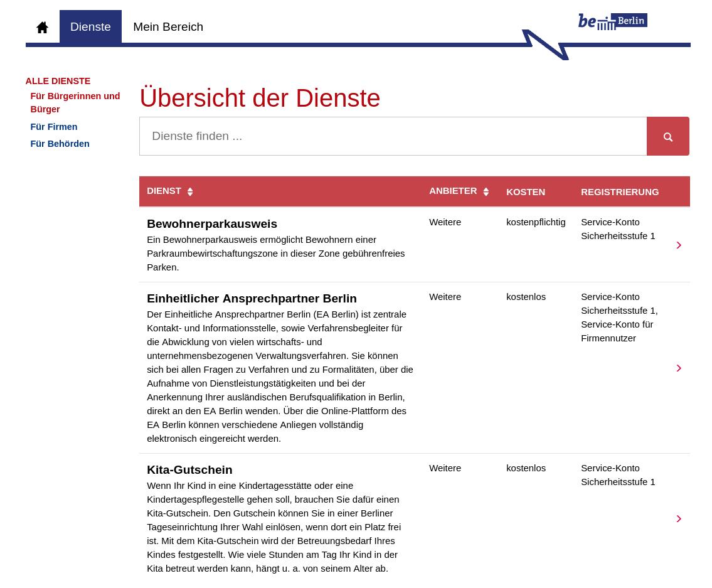Click Weitere in the Bewohnerparkausweis row
This screenshot has height=588, width=712.
(x=445, y=222)
